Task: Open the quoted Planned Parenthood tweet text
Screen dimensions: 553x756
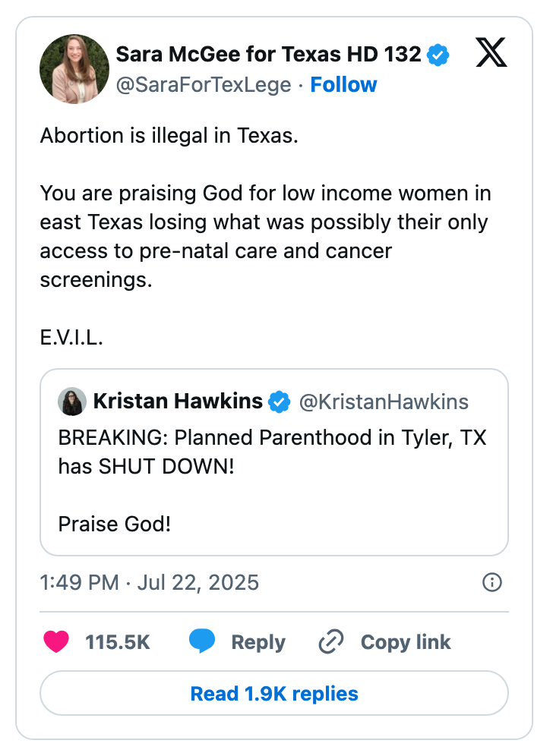Action: click(272, 452)
